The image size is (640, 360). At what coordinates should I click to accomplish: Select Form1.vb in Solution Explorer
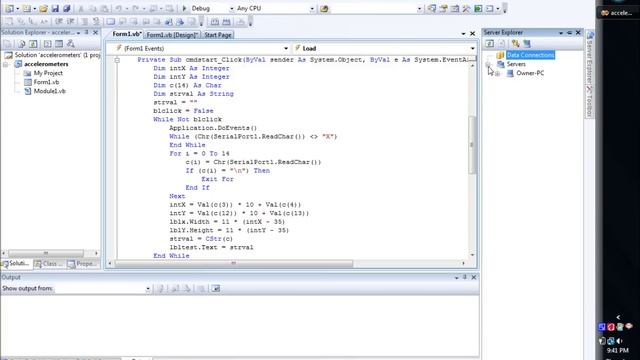coord(46,82)
